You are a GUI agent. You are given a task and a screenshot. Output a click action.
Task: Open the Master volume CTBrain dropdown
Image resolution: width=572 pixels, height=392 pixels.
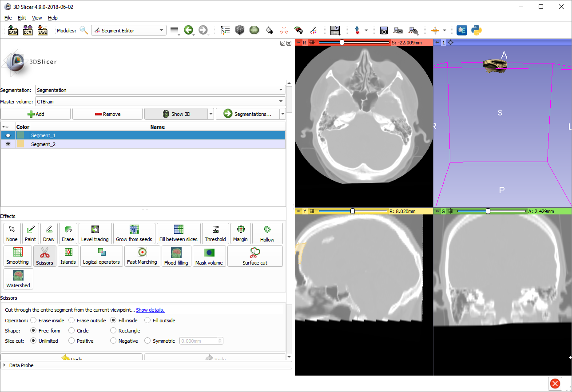click(x=160, y=102)
